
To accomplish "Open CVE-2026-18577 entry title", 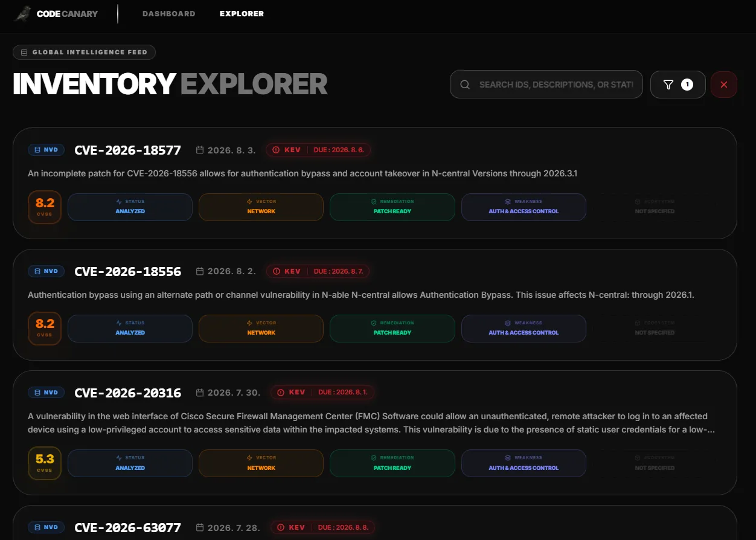I will pyautogui.click(x=127, y=150).
